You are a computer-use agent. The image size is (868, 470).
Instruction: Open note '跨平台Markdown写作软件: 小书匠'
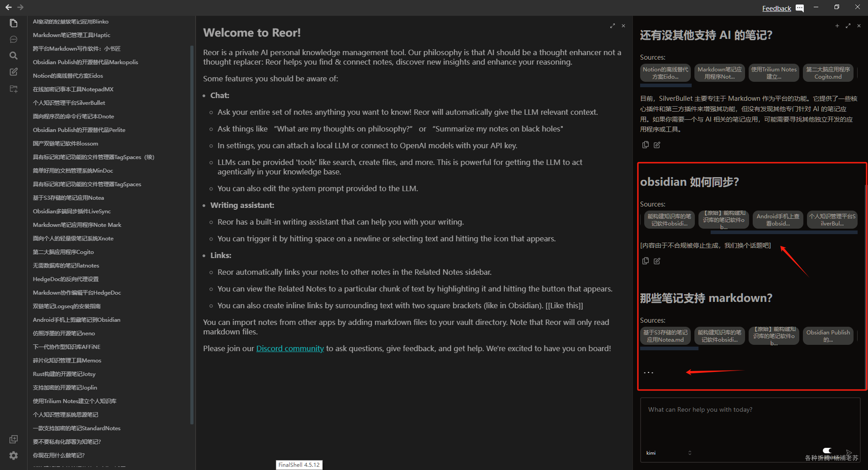(76, 49)
